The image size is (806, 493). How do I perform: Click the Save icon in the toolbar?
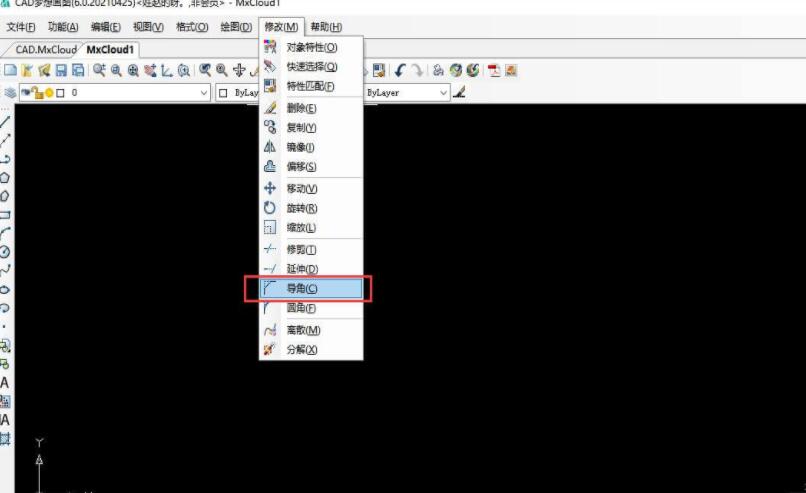click(x=61, y=70)
